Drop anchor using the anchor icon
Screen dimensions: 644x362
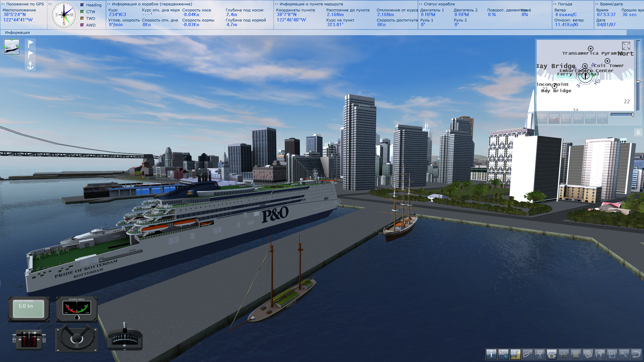tap(31, 65)
